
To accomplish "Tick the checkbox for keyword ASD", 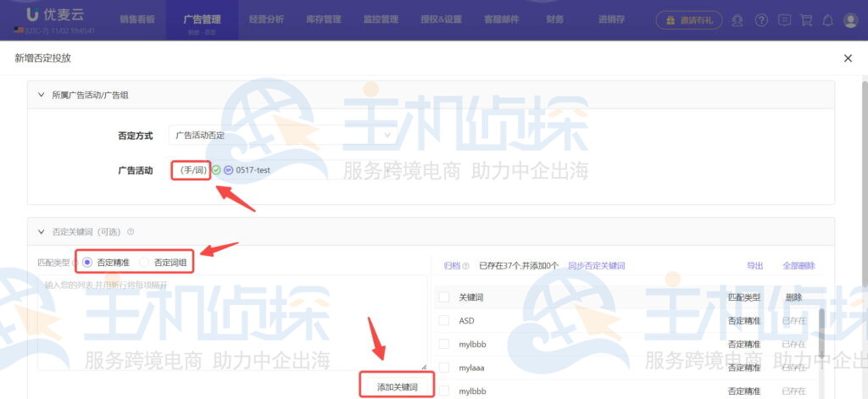I will click(x=443, y=321).
